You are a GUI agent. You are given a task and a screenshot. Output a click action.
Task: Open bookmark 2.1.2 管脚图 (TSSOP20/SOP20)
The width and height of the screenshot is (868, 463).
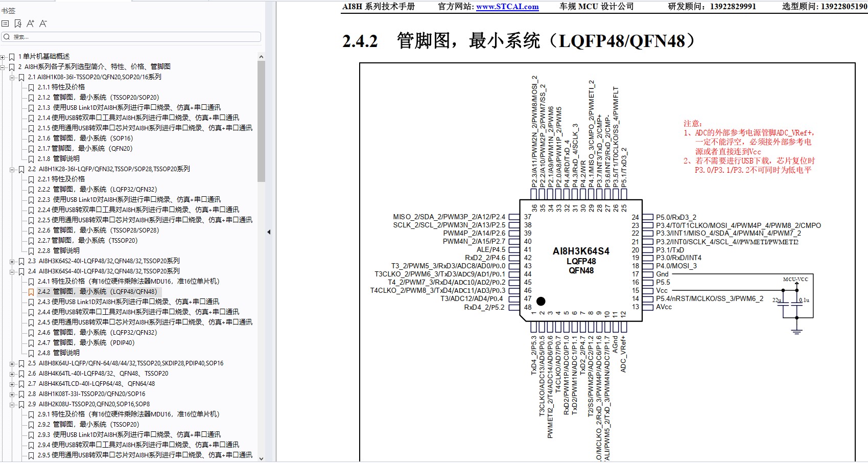click(x=98, y=97)
